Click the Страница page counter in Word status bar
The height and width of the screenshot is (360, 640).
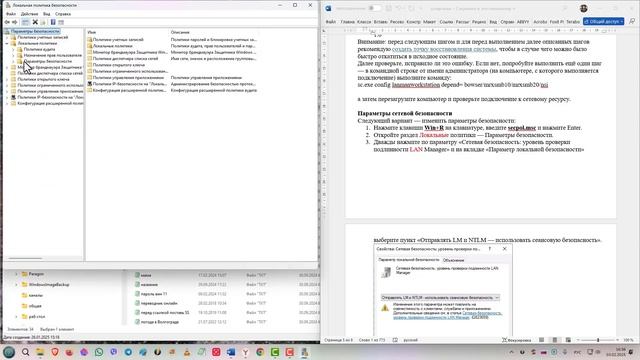pos(339,340)
